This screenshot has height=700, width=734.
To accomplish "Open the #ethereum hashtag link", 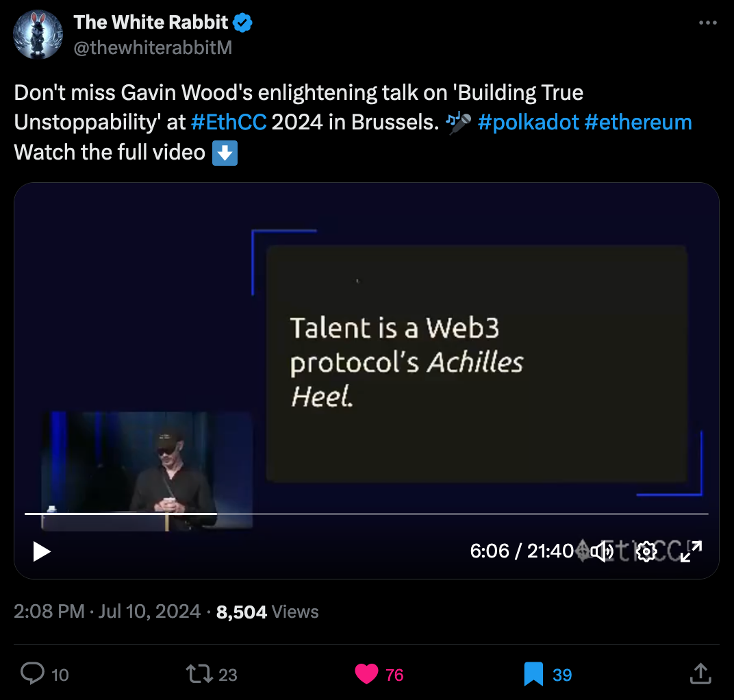I will [x=638, y=122].
